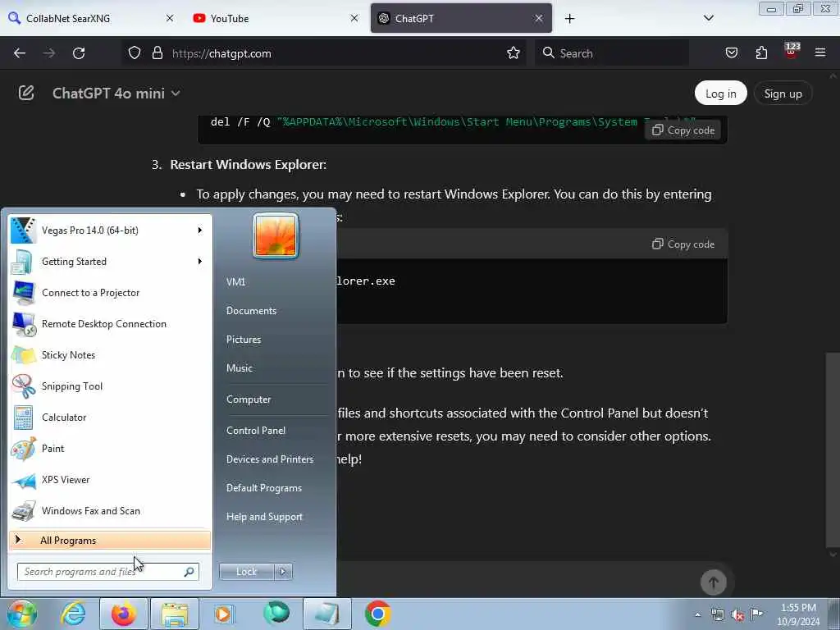
Task: Expand the ChatGPT 4o mini model selector
Action: tap(116, 94)
